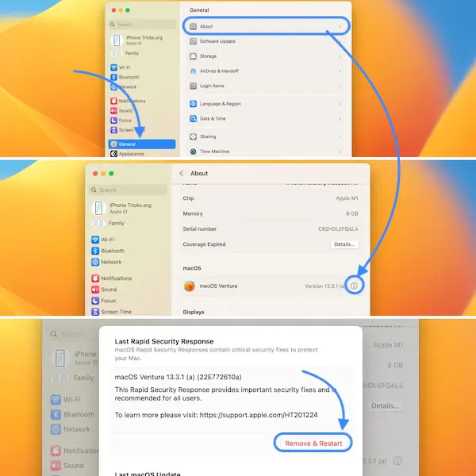The width and height of the screenshot is (476, 476).
Task: Open Family in the About window sidebar
Action: click(x=116, y=223)
